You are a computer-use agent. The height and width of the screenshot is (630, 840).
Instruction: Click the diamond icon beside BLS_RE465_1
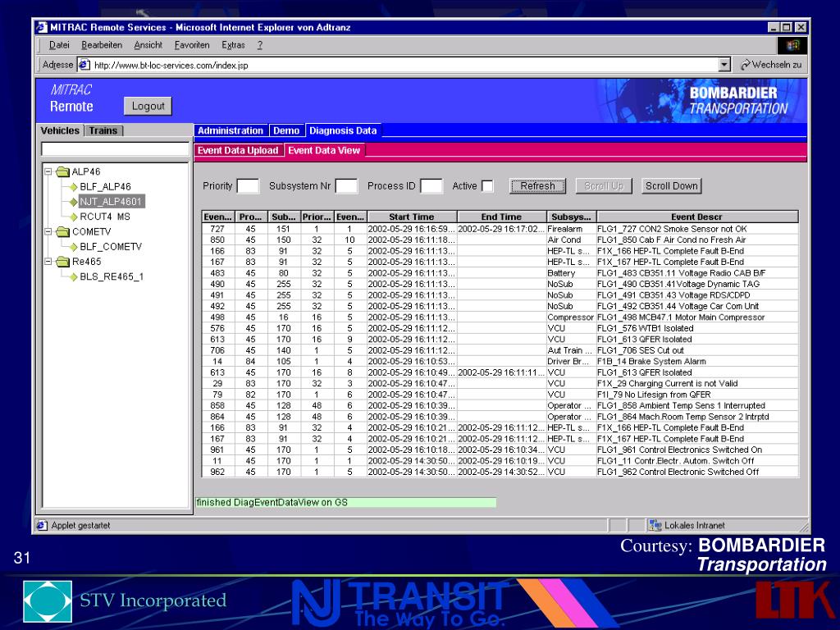tap(74, 277)
